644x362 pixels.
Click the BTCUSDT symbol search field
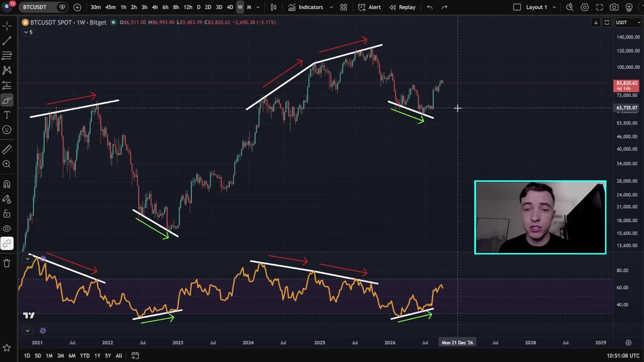(35, 7)
